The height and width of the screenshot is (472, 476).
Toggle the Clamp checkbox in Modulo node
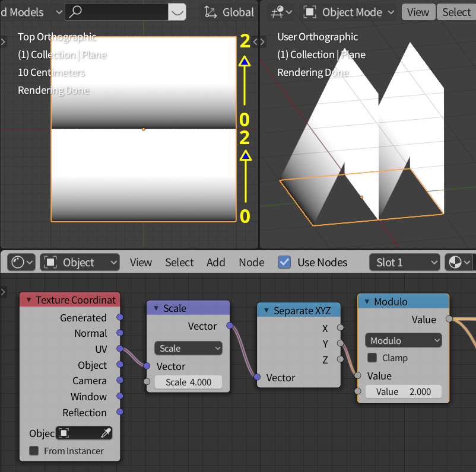pos(372,358)
